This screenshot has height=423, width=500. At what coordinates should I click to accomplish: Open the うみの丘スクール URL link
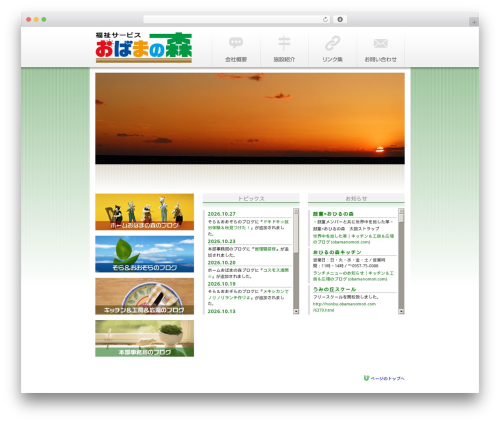coord(344,307)
